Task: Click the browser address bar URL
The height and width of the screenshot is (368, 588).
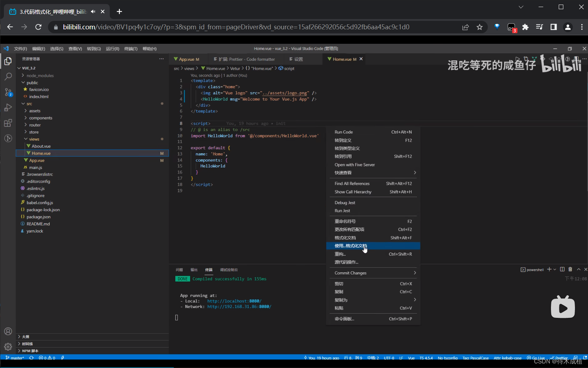Action: (x=236, y=27)
